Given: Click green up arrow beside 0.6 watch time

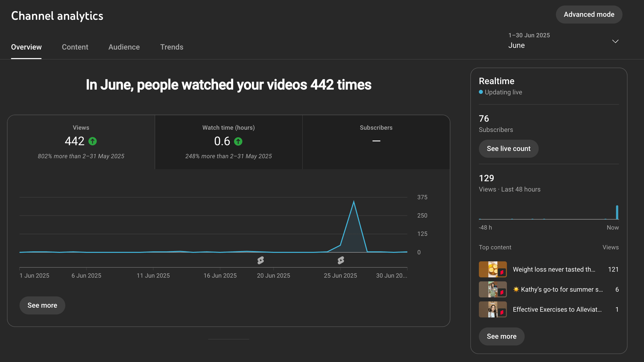Looking at the screenshot, I should (238, 141).
